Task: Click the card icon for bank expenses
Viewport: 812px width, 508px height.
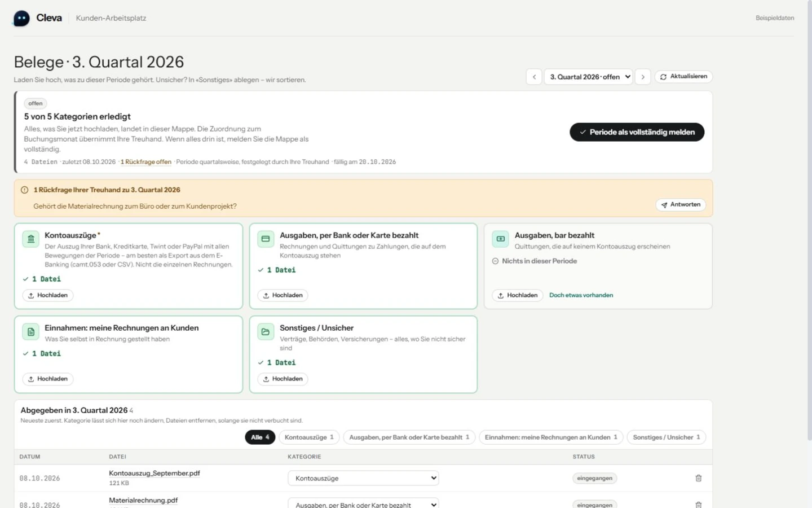Action: [266, 239]
